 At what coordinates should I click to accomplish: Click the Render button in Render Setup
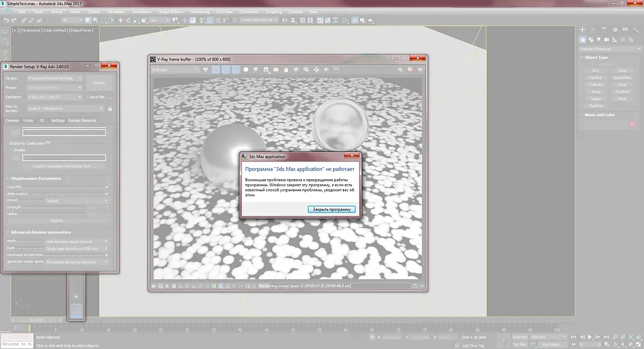(x=99, y=82)
